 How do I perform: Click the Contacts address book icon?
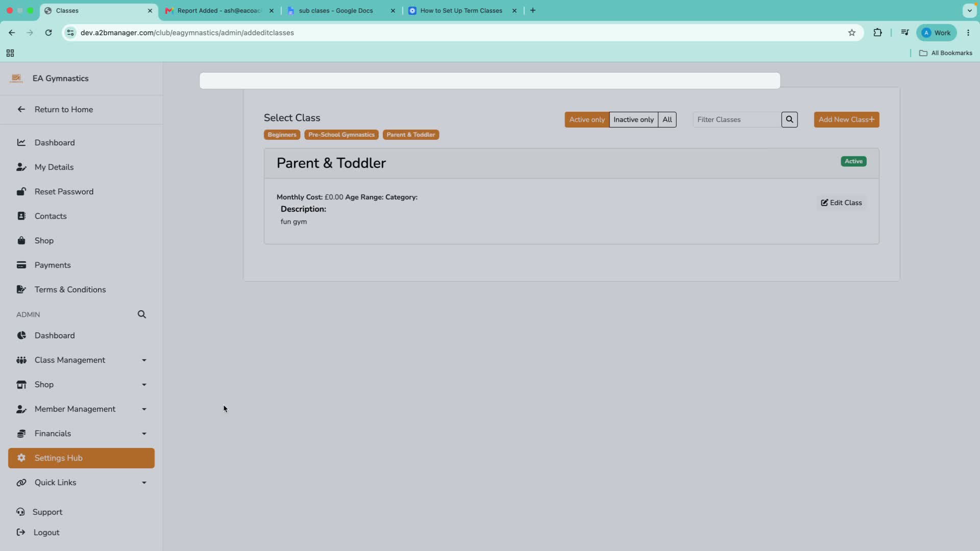21,216
